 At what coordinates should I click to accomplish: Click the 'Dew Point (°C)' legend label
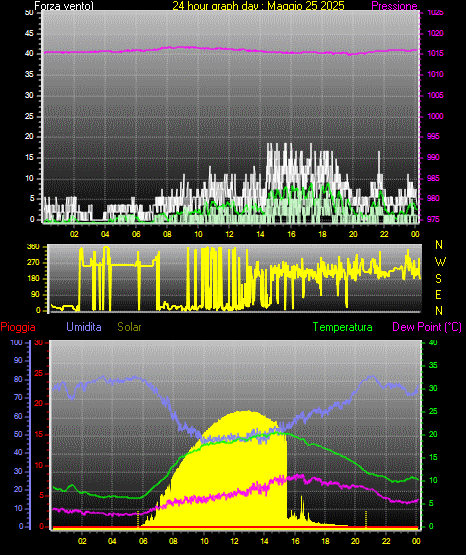(427, 327)
